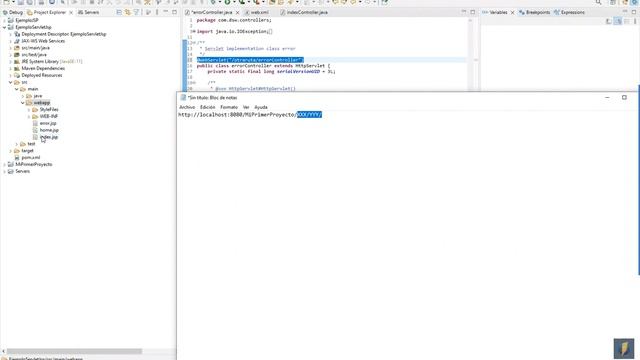Collapse the EjemploServletJsp project node
Viewport: 640px width, 360px height.
[4, 27]
